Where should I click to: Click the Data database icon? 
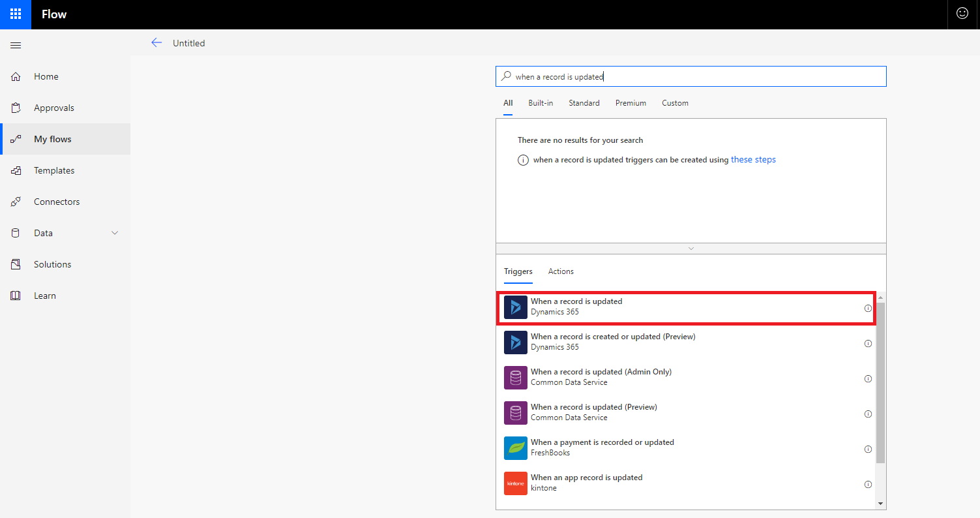(16, 233)
